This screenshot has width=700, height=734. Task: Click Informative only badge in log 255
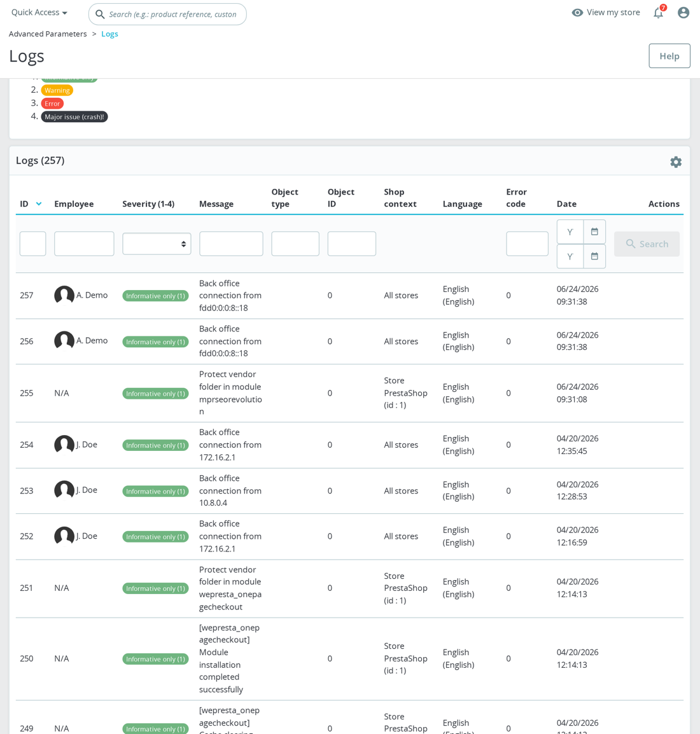(155, 394)
